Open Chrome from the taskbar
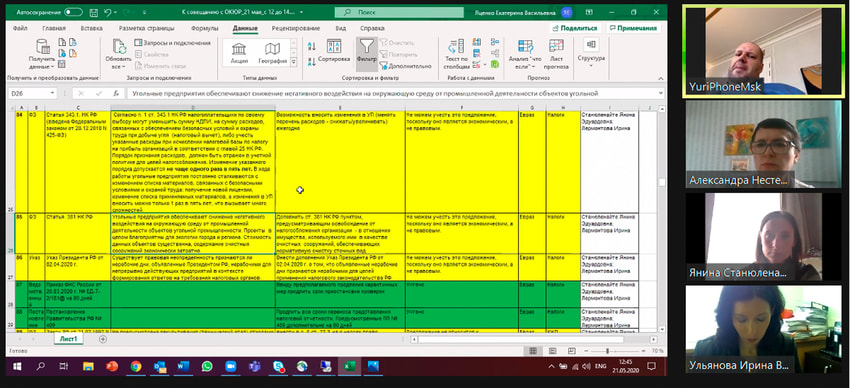 click(x=136, y=367)
